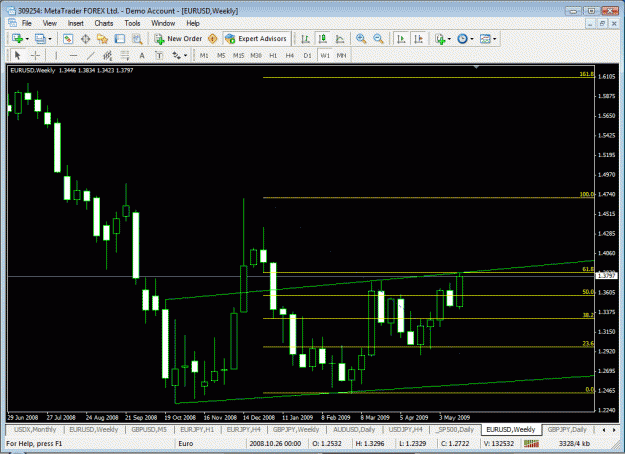
Task: Switch to H4 timeframe
Action: tap(290, 55)
